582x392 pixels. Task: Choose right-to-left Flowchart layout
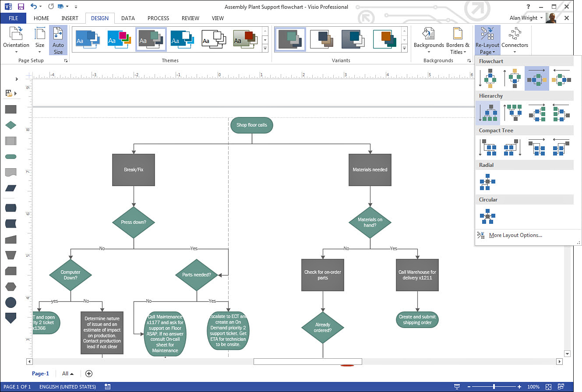[x=561, y=78]
